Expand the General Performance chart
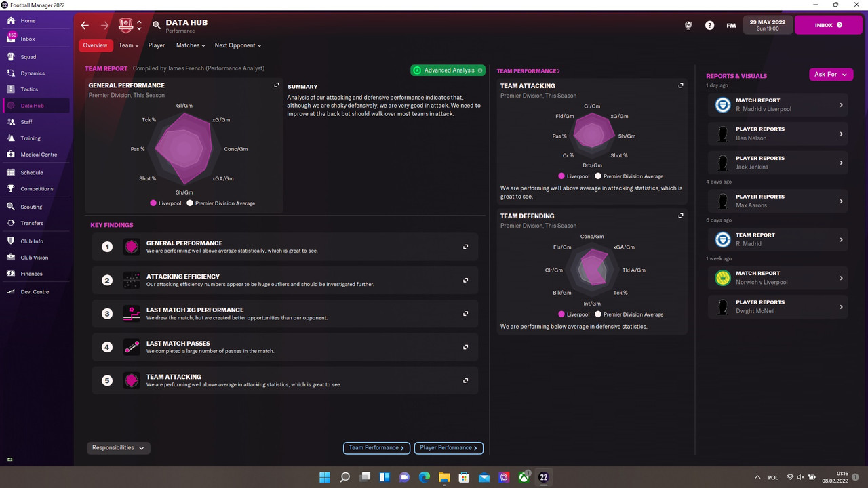Viewport: 868px width, 488px height. [x=277, y=85]
